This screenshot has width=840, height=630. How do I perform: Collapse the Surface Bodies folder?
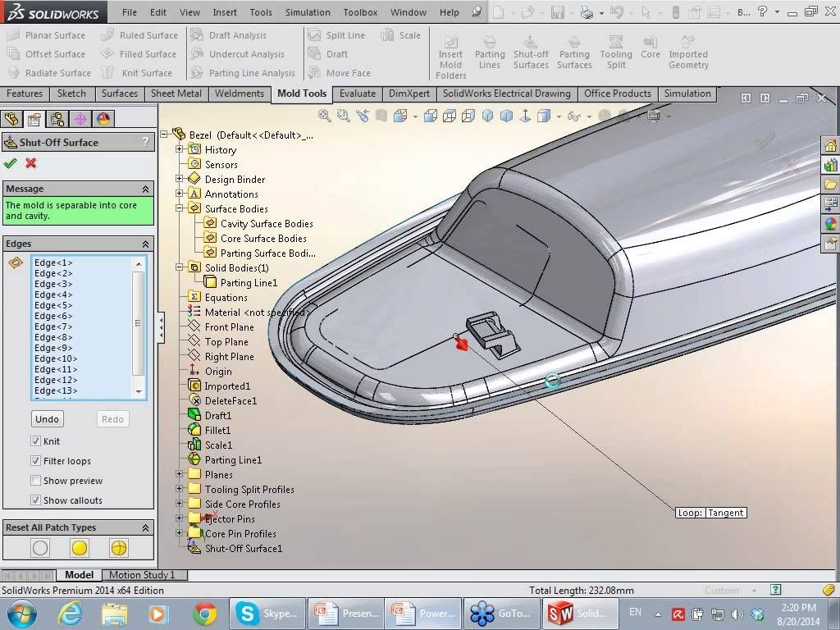180,209
